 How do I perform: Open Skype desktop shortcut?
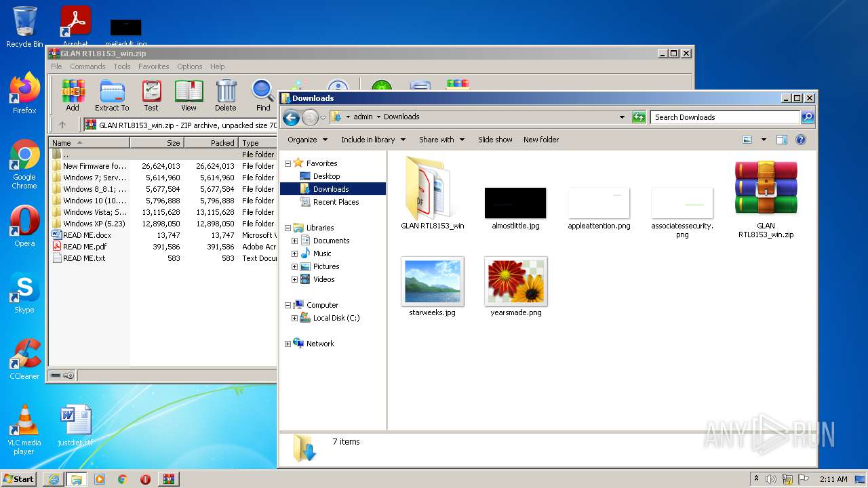tap(24, 293)
